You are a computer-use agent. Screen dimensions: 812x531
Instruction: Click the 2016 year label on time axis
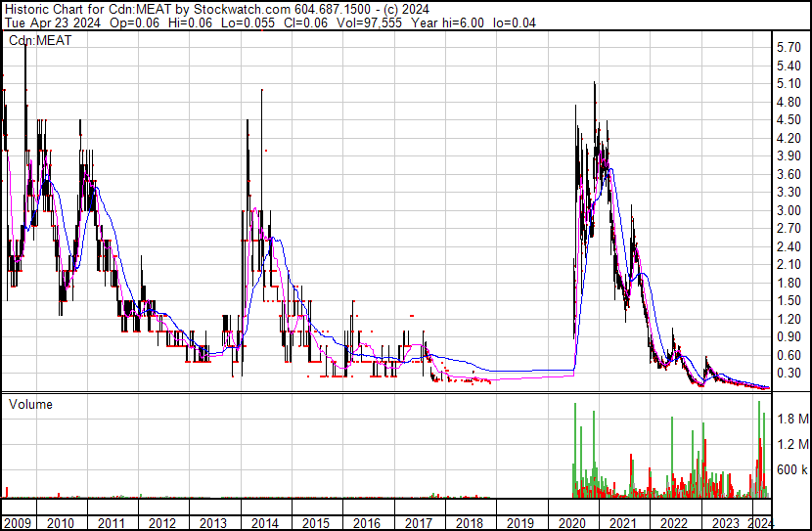pos(367,523)
